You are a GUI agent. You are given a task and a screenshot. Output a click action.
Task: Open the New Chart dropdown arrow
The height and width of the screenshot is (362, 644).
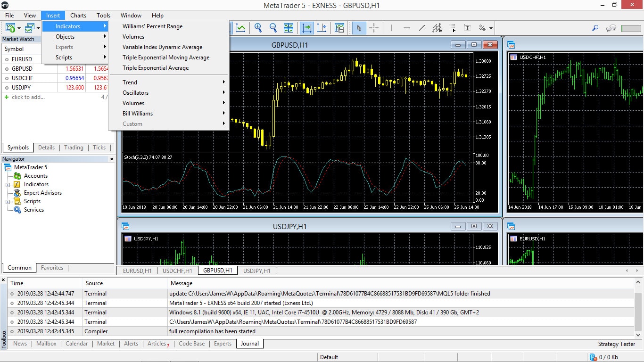coord(19,28)
